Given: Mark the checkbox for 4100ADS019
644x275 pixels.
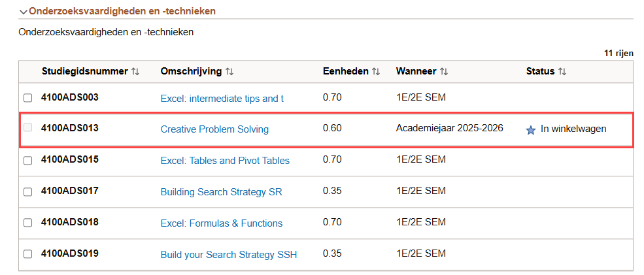Looking at the screenshot, I should click(27, 254).
